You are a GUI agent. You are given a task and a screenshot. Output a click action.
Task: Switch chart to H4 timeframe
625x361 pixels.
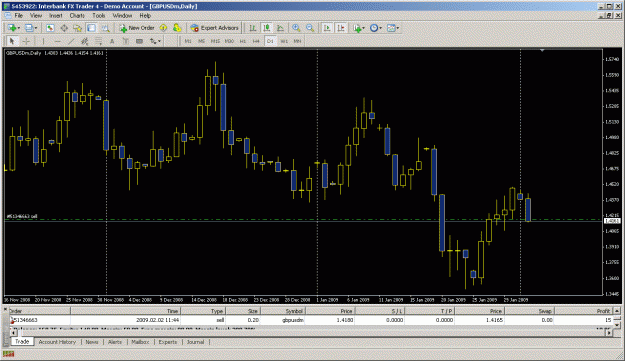pyautogui.click(x=256, y=41)
